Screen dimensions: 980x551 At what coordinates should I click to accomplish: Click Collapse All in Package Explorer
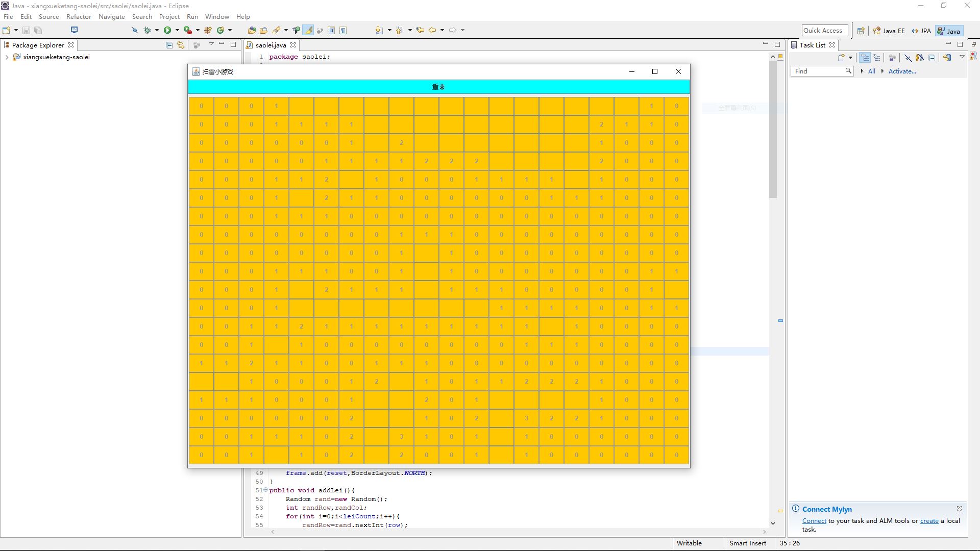click(169, 45)
